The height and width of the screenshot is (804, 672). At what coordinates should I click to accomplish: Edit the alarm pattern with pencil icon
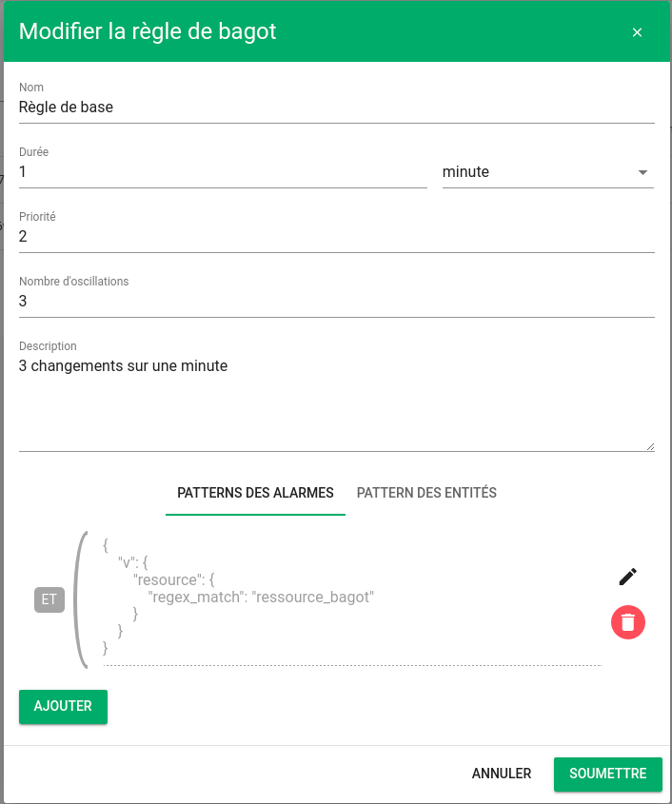pyautogui.click(x=628, y=577)
